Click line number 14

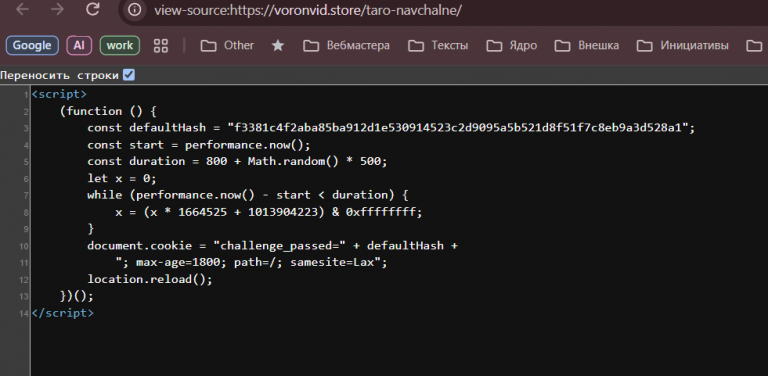coord(24,313)
